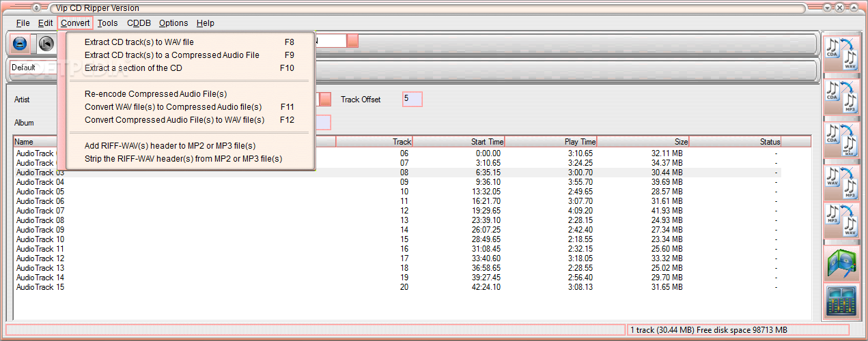The height and width of the screenshot is (341, 868).
Task: Click the skip-to-previous track icon
Action: [46, 44]
